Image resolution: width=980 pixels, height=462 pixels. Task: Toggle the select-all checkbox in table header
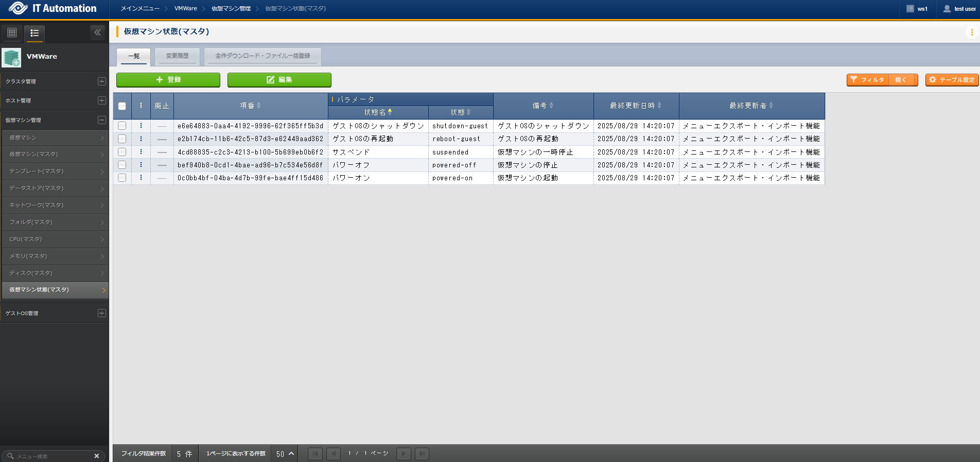click(x=122, y=106)
